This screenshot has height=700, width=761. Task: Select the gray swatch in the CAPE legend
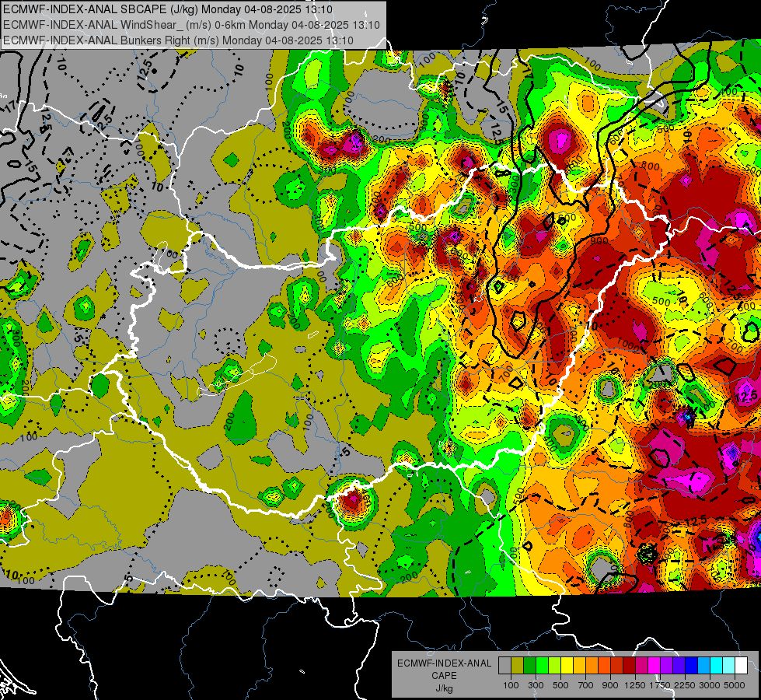[x=504, y=666]
